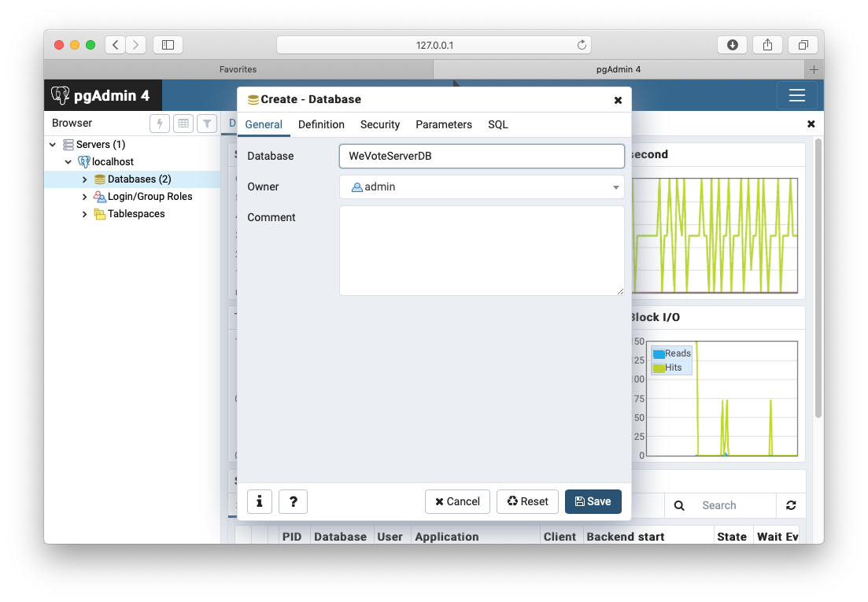
Task: Expand the Login/Group Roles node
Action: (84, 197)
